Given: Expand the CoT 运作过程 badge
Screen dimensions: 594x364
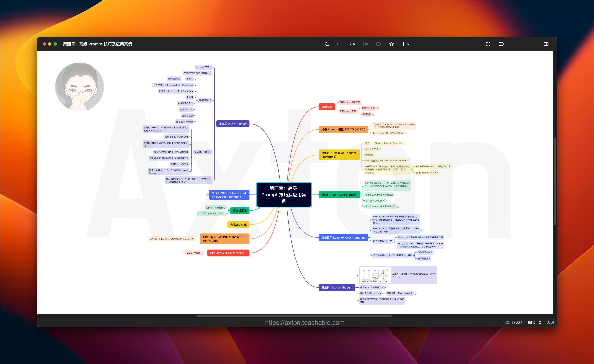Looking at the screenshot, I should (381, 149).
